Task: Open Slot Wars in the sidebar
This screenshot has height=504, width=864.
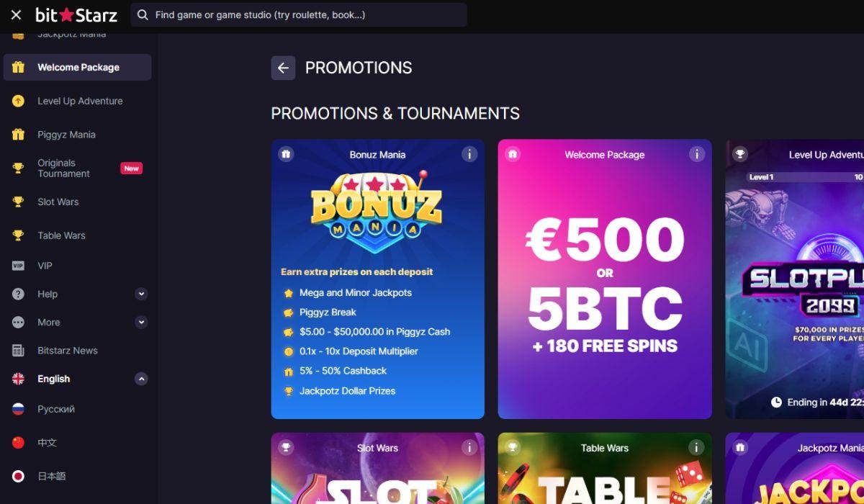Action: point(58,202)
